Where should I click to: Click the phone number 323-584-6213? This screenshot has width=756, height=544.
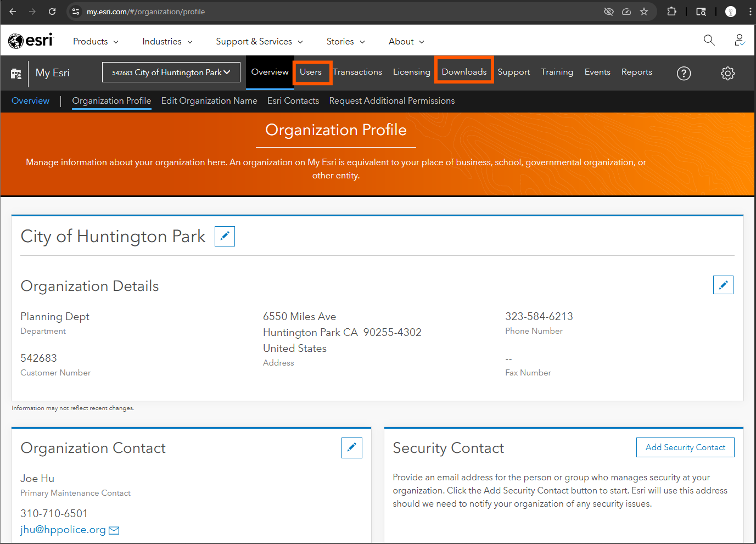[539, 317]
